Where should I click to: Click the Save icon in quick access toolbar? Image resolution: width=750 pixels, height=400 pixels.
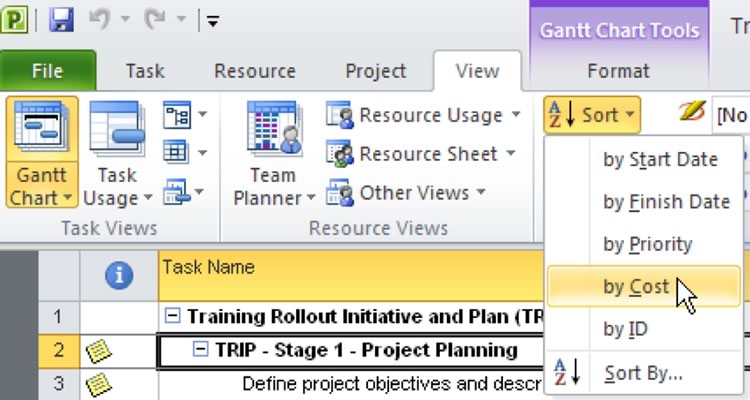(62, 19)
